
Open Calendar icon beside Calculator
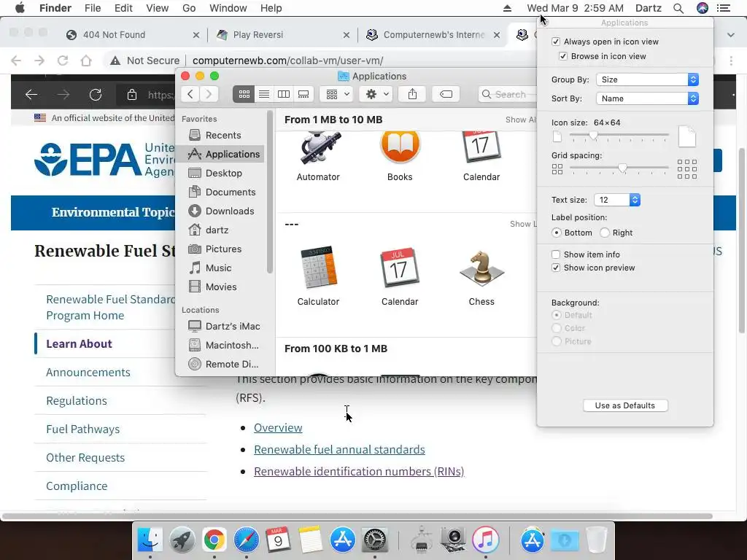click(x=400, y=268)
